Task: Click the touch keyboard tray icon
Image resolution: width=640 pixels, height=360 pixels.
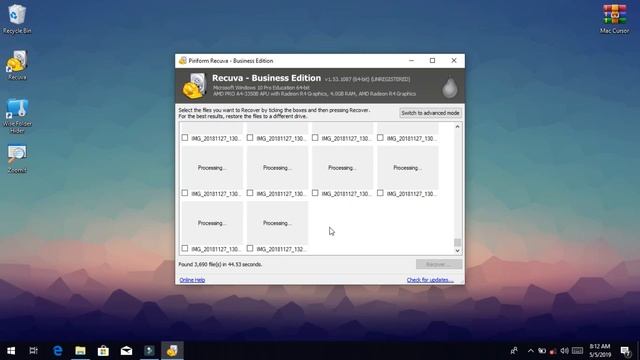Action: [x=577, y=351]
